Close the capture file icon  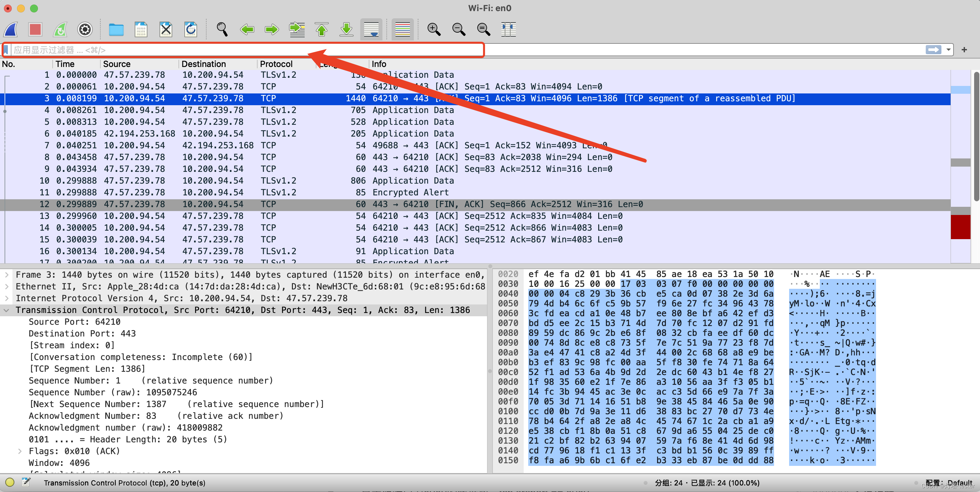tap(166, 29)
